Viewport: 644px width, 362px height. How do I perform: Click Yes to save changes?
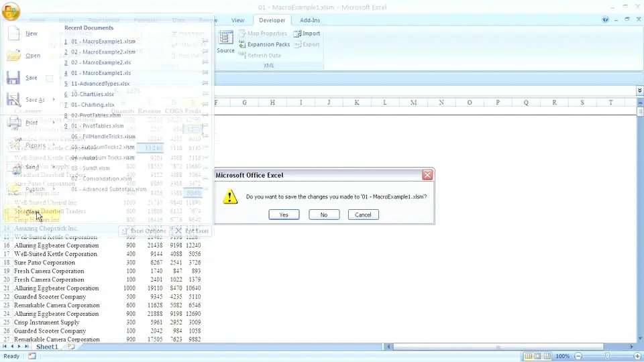pyautogui.click(x=284, y=215)
